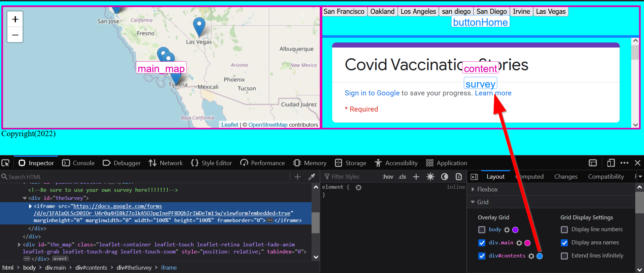Open the Changes sidebar tab
The image size is (644, 273).
(x=566, y=177)
